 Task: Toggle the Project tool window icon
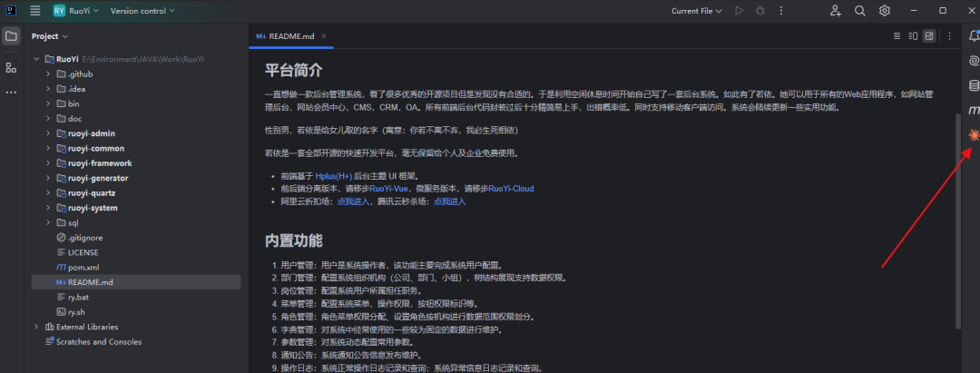tap(11, 36)
